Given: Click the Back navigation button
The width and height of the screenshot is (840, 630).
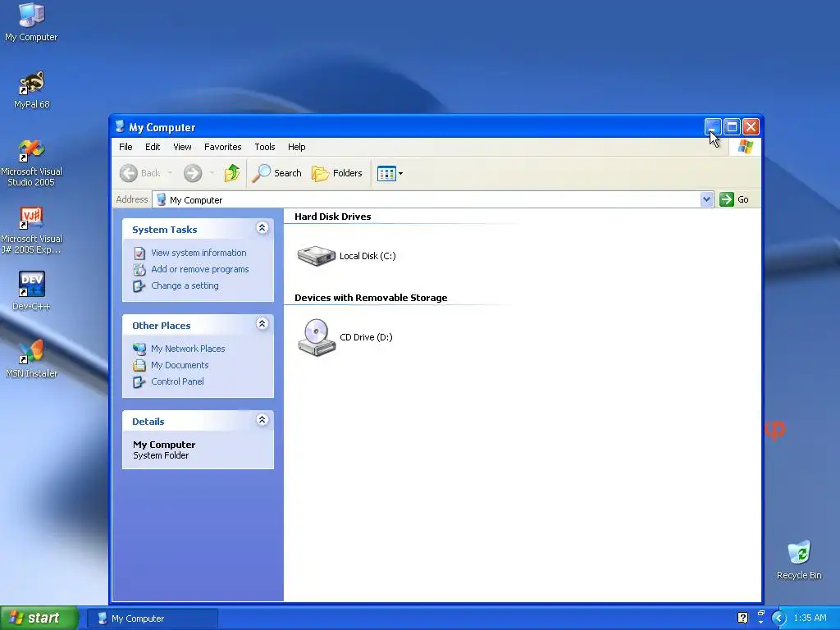Looking at the screenshot, I should coord(139,173).
